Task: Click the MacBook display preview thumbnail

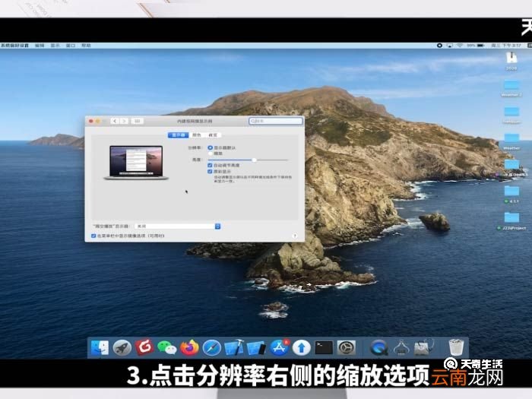Action: pyautogui.click(x=136, y=163)
